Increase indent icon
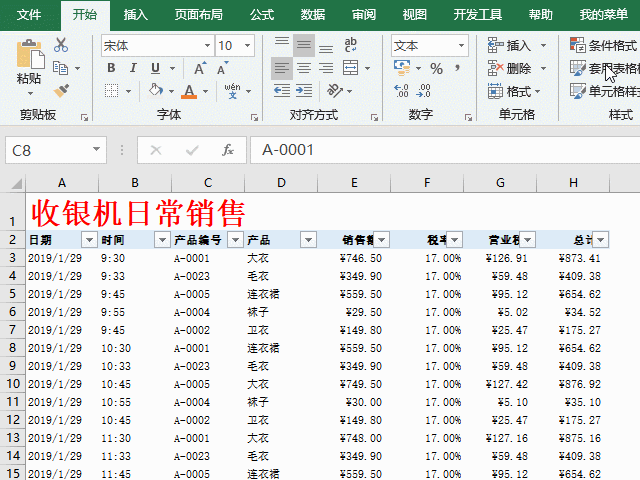Viewport: 640px width, 480px height. 304,90
